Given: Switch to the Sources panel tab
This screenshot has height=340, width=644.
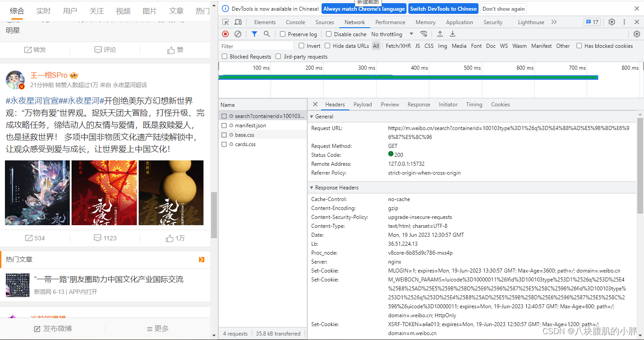Looking at the screenshot, I should (325, 22).
